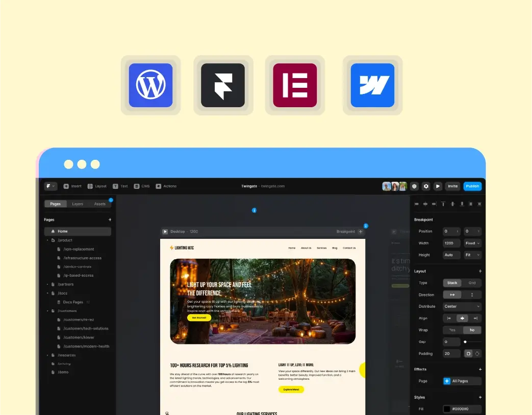Open the Insert menu in toolbar
This screenshot has height=415, width=532.
point(72,186)
